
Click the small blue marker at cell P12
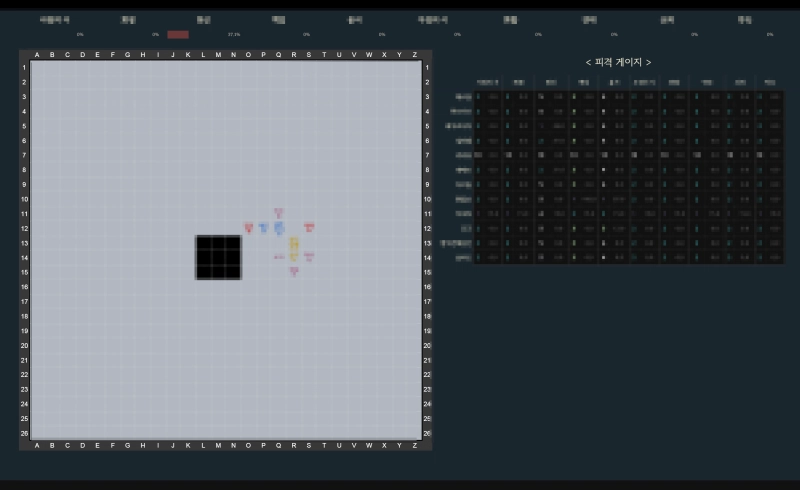(x=264, y=228)
